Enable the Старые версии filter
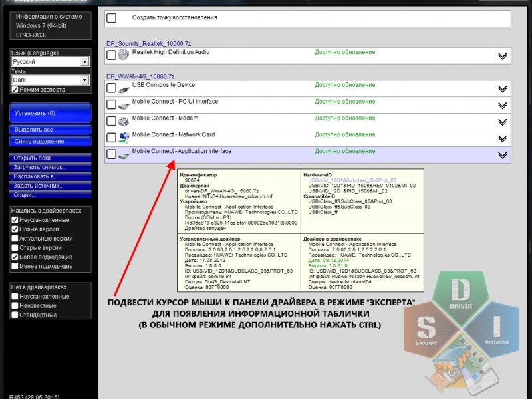Viewport: 532px width, 399px height. coord(15,247)
